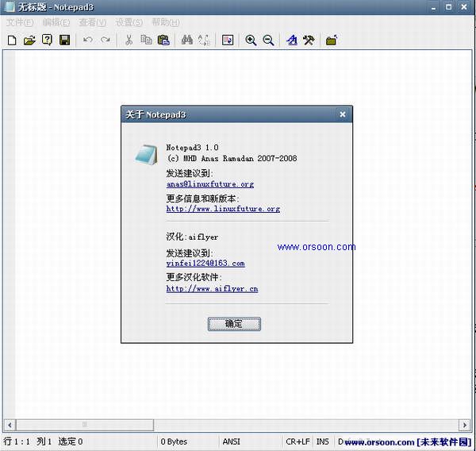Close the 关于 Notepad3 dialog with its X
Image resolution: width=476 pixels, height=451 pixels.
click(x=343, y=114)
